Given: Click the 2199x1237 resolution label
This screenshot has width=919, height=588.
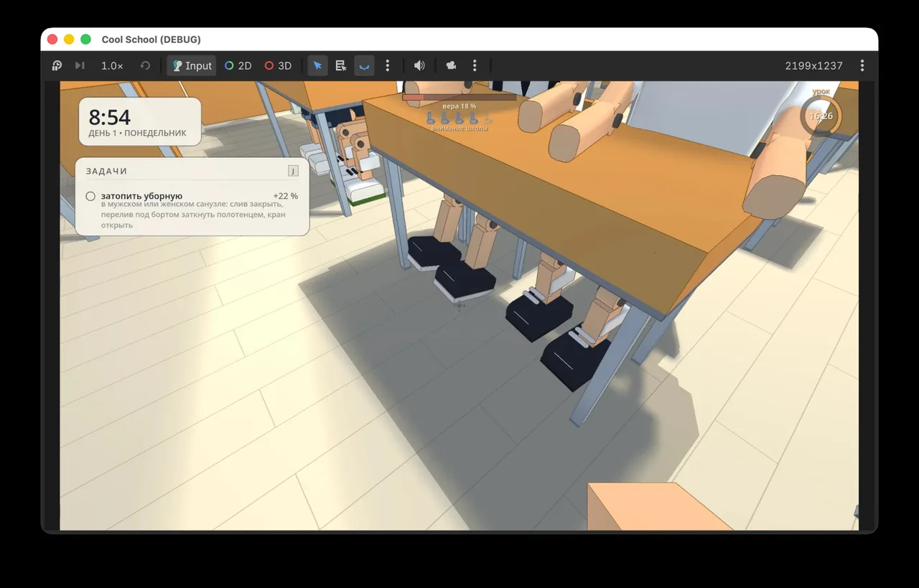Looking at the screenshot, I should [813, 65].
